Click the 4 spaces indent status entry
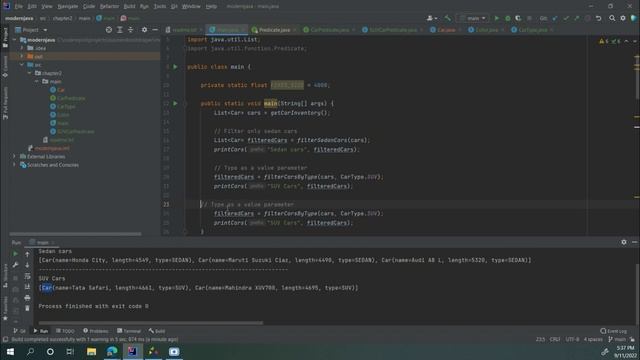Viewport: 640px width, 360px height. pyautogui.click(x=593, y=339)
